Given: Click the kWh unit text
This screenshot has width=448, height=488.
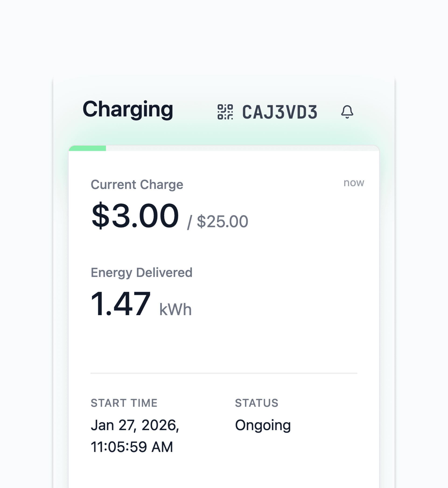Looking at the screenshot, I should (175, 310).
